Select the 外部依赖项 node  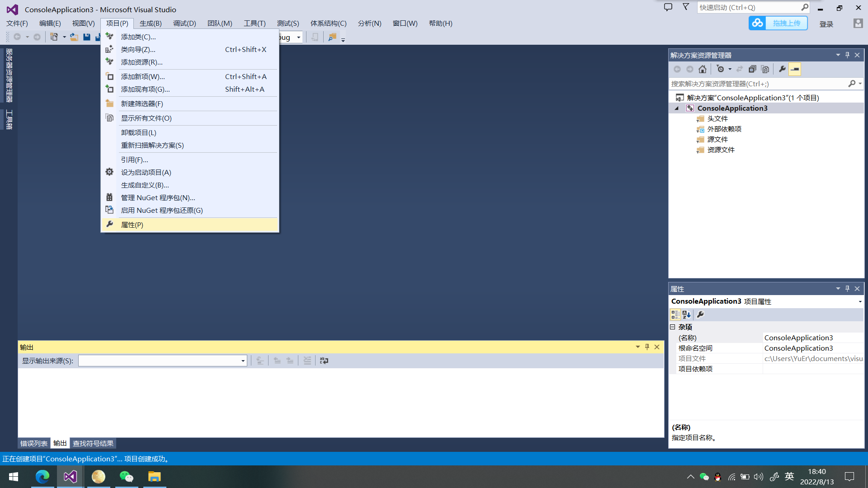click(724, 129)
